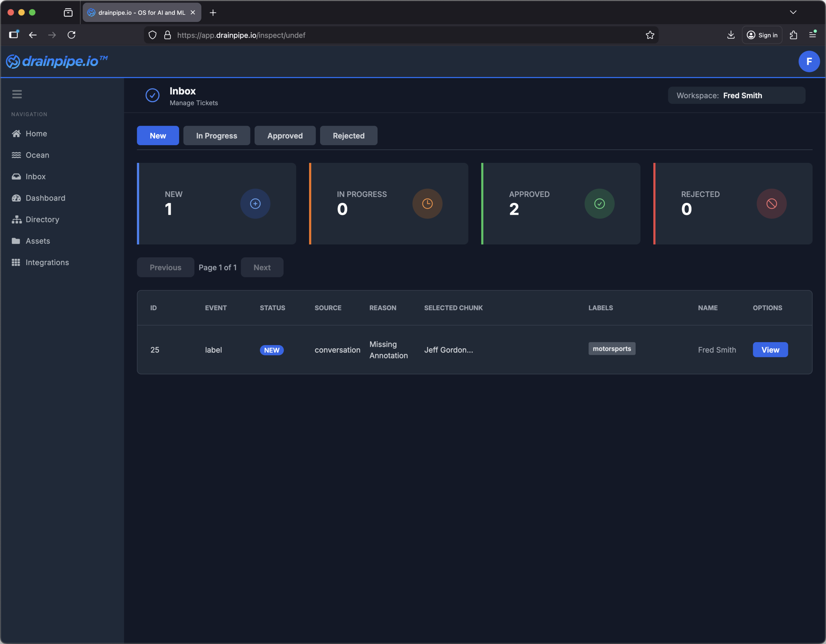826x644 pixels.
Task: Open Assets via its folder icon
Action: (x=16, y=241)
